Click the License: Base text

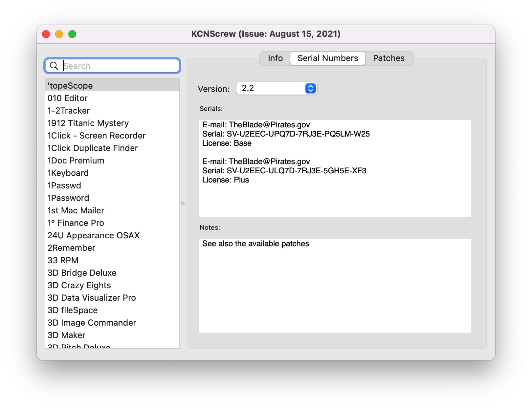click(x=227, y=143)
